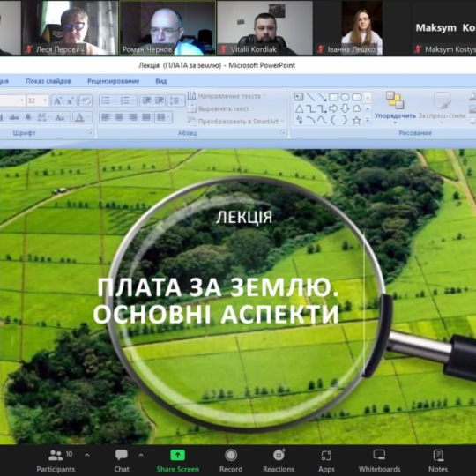Open Выровнять текст menu

(x=221, y=108)
